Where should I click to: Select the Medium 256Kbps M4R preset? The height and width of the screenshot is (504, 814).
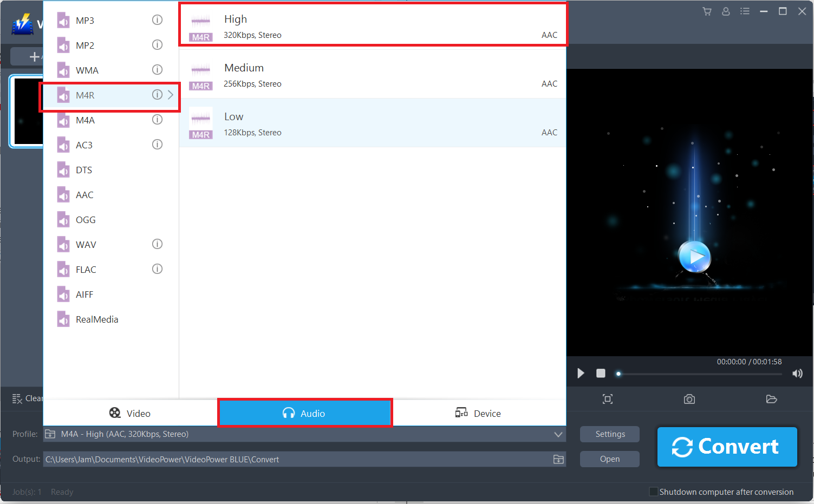[x=374, y=74]
